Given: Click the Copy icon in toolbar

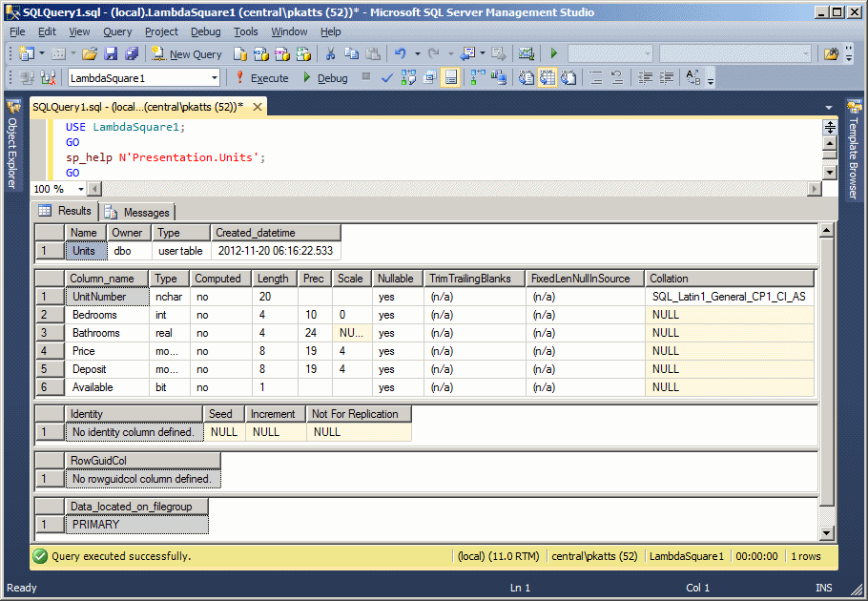Looking at the screenshot, I should point(352,53).
